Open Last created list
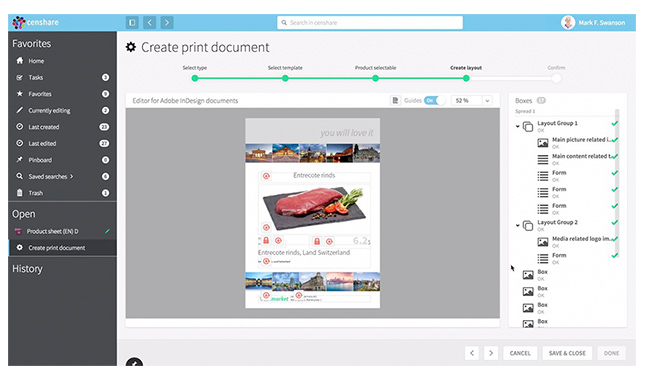 pos(43,127)
